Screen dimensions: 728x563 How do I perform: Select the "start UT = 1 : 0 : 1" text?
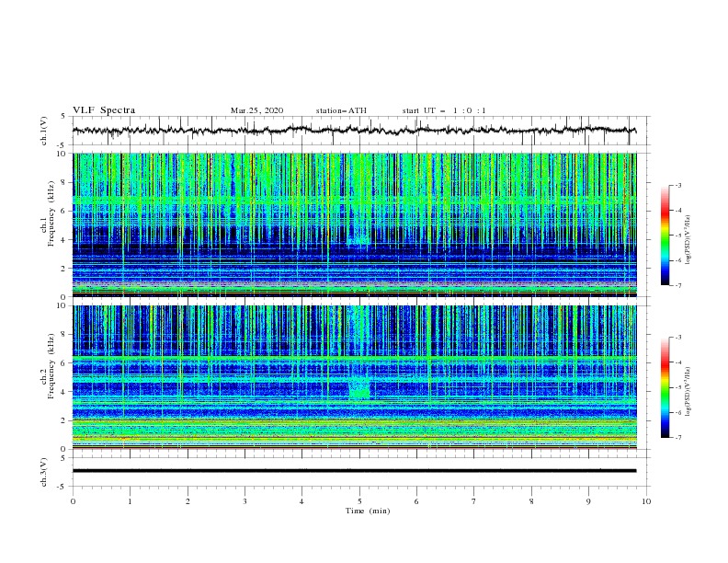[444, 110]
